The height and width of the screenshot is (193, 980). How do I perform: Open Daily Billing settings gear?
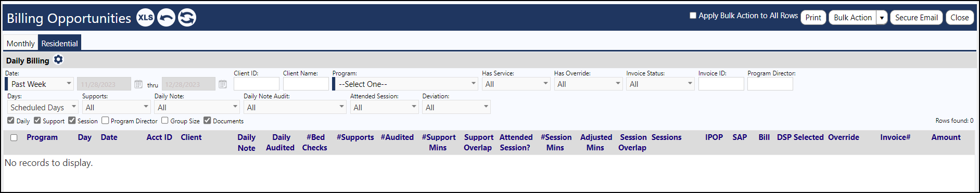pyautogui.click(x=58, y=60)
